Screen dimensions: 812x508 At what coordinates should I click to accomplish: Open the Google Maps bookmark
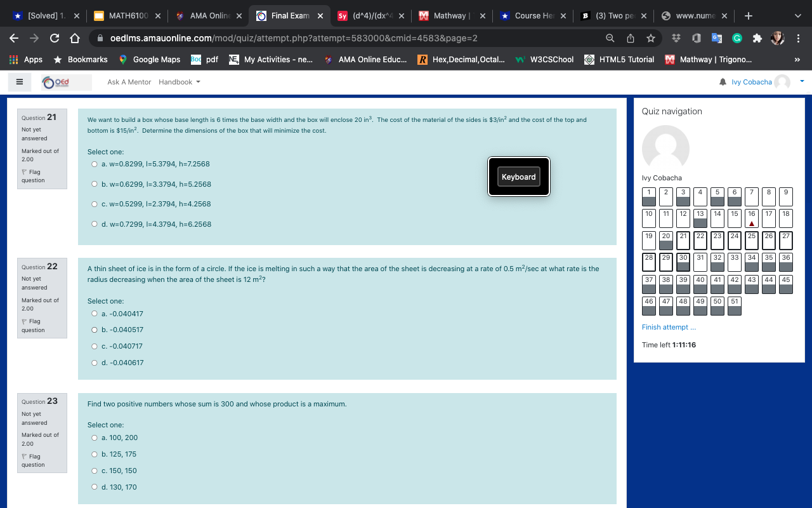tap(150, 60)
